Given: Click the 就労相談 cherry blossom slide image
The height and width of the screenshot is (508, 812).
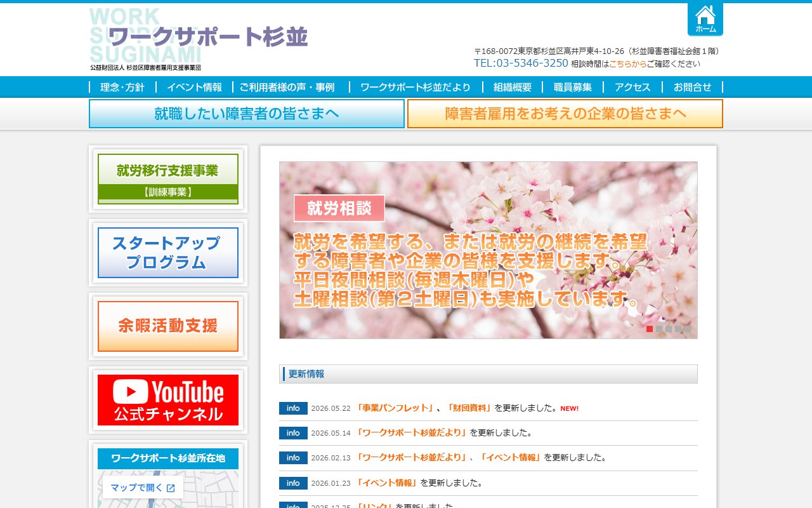Looking at the screenshot, I should (488, 250).
